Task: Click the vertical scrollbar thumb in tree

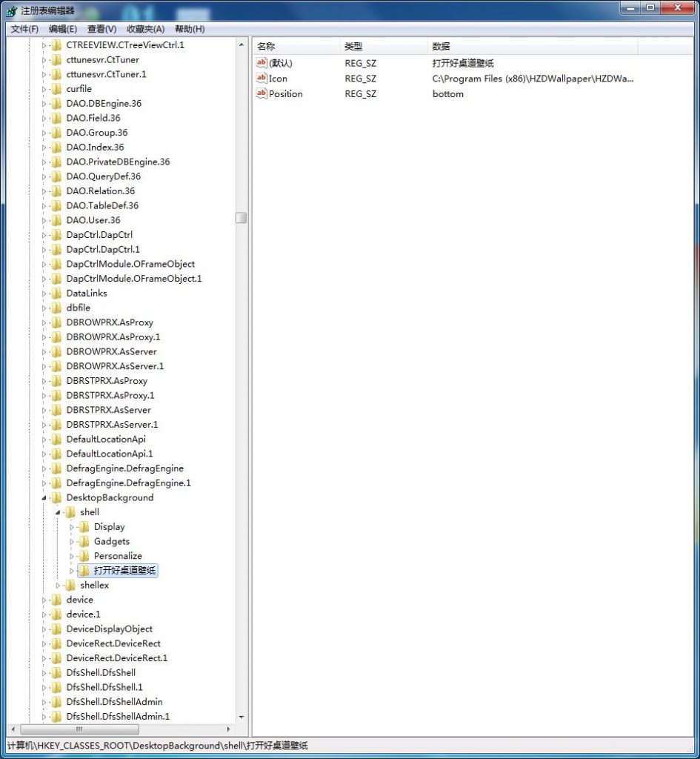Action: click(x=241, y=218)
